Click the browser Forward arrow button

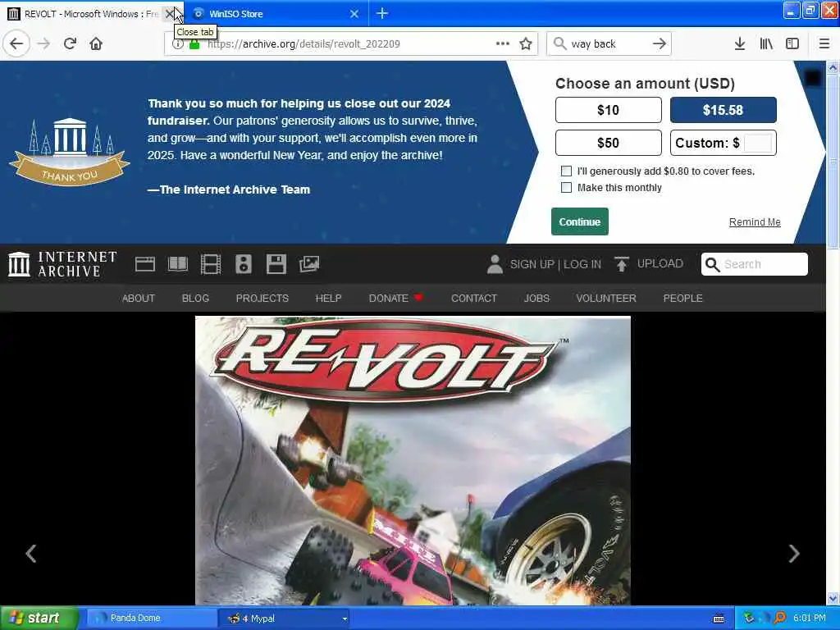(x=44, y=44)
